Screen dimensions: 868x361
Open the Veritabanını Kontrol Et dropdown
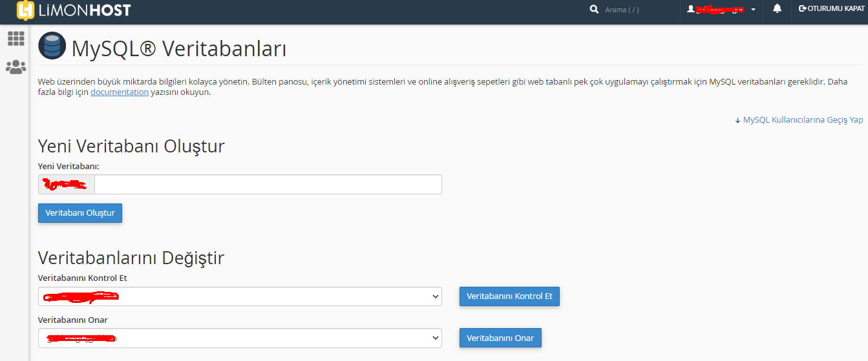240,296
